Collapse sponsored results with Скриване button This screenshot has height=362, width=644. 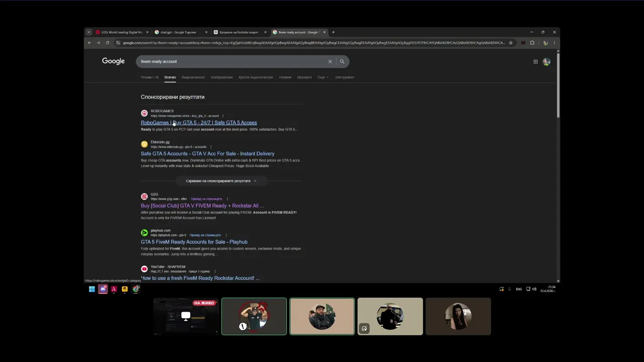tap(221, 181)
